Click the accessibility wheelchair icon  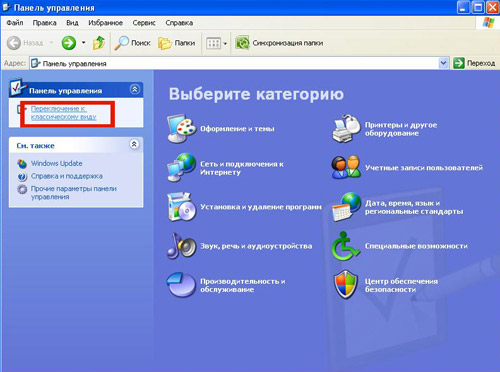point(346,246)
